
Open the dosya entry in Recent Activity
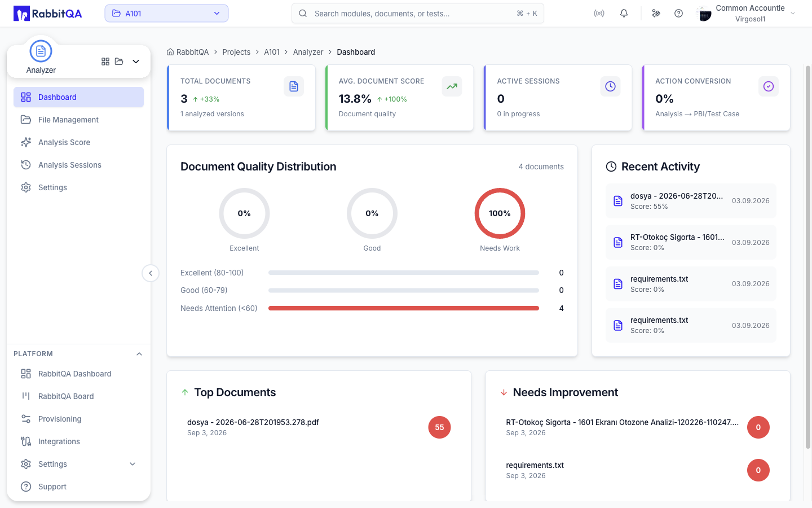click(x=691, y=201)
